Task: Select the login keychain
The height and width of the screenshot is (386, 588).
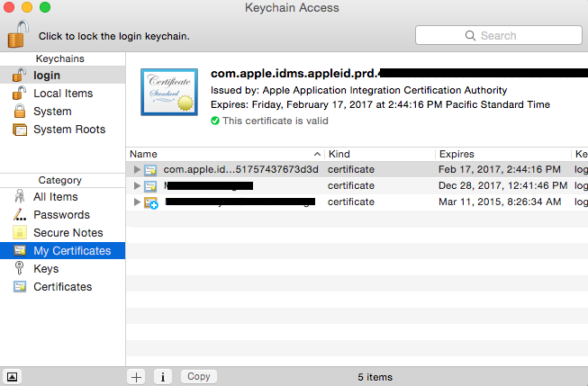Action: pyautogui.click(x=63, y=75)
